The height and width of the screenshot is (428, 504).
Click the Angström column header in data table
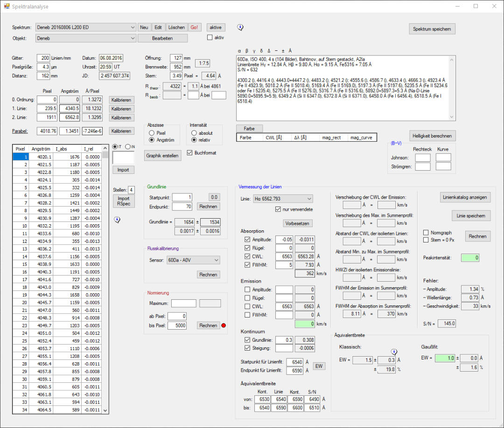41,149
